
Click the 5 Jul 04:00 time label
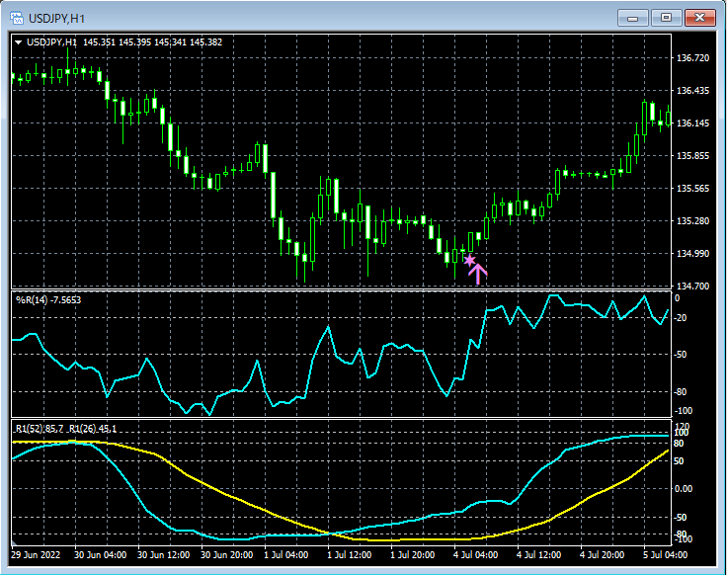pyautogui.click(x=665, y=555)
